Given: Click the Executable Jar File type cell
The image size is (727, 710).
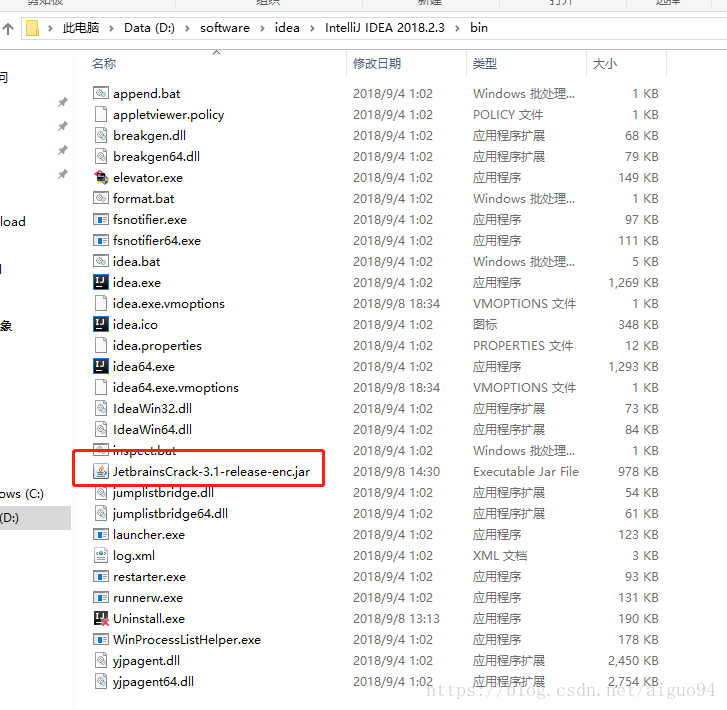Looking at the screenshot, I should (x=526, y=471).
